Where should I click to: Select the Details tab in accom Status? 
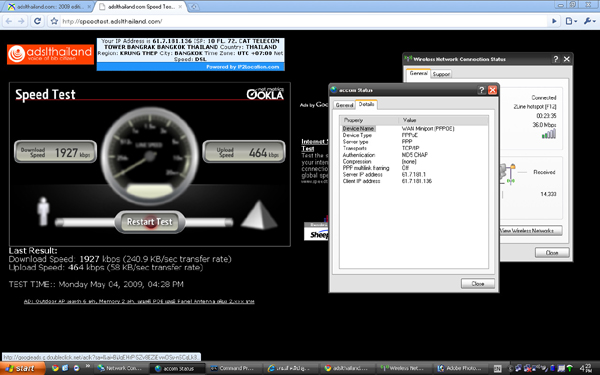tap(366, 104)
